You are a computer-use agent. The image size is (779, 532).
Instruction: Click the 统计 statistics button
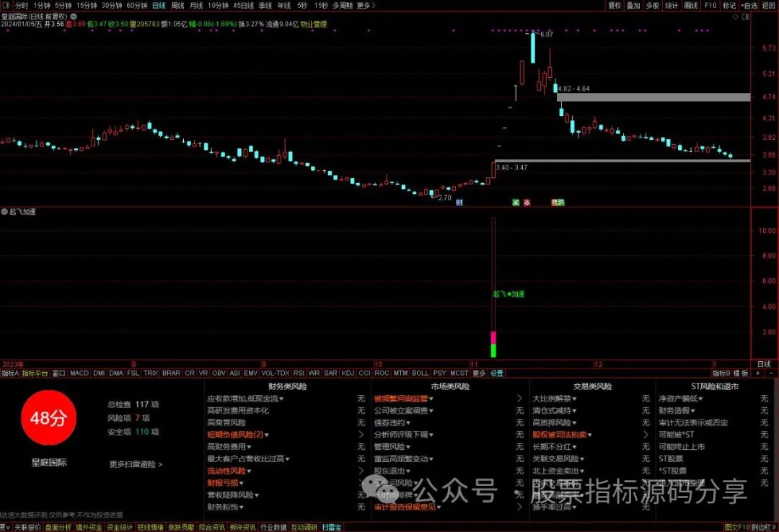(672, 6)
